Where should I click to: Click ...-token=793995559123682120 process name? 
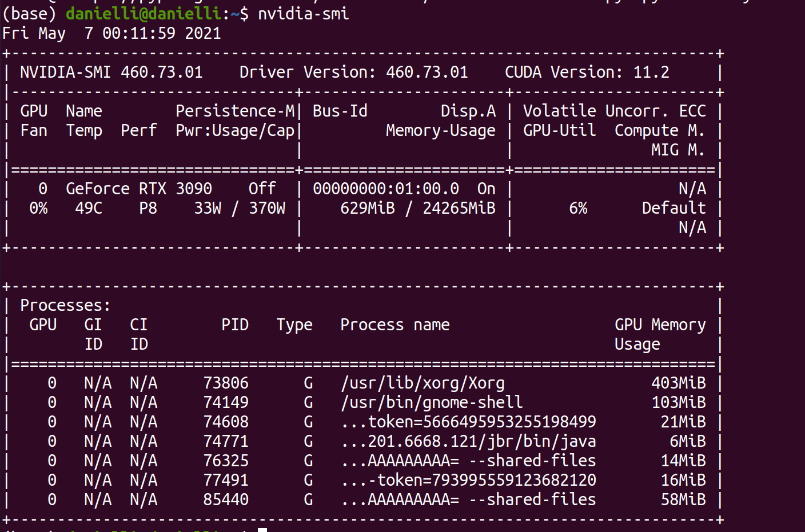point(468,480)
